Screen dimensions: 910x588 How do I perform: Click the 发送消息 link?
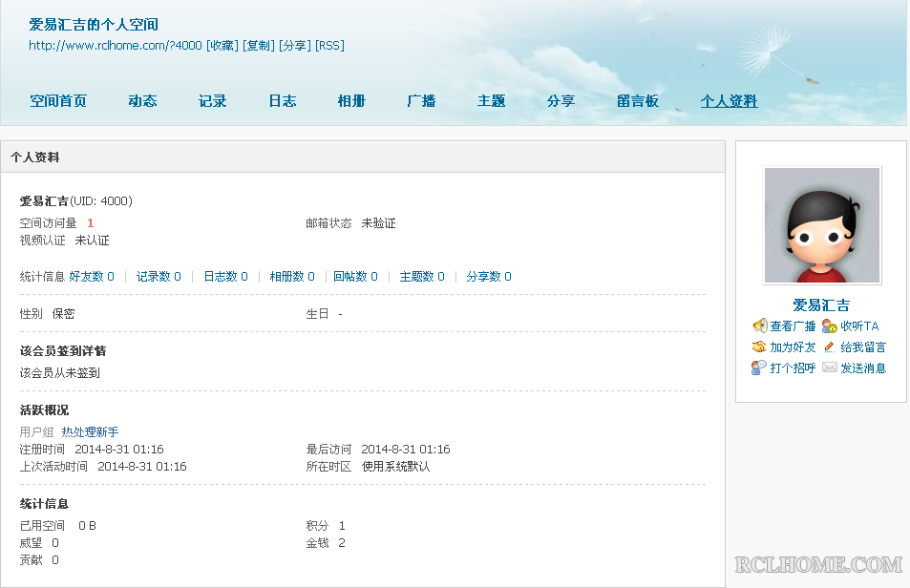(863, 367)
